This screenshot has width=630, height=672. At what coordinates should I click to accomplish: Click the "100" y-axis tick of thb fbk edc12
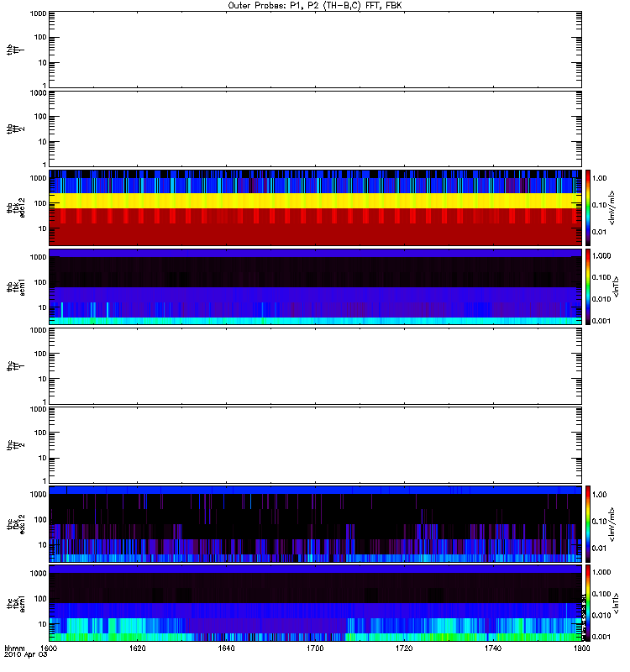pos(40,203)
